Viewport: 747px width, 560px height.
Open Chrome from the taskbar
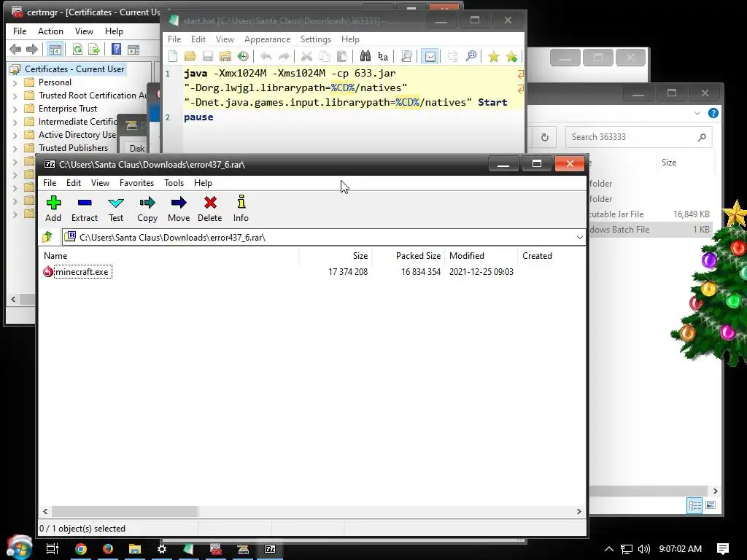coord(81,549)
